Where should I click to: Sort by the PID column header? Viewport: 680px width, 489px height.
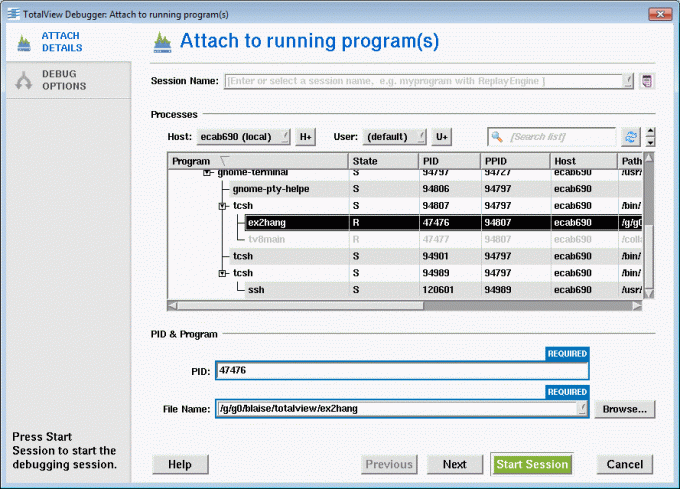pyautogui.click(x=449, y=161)
